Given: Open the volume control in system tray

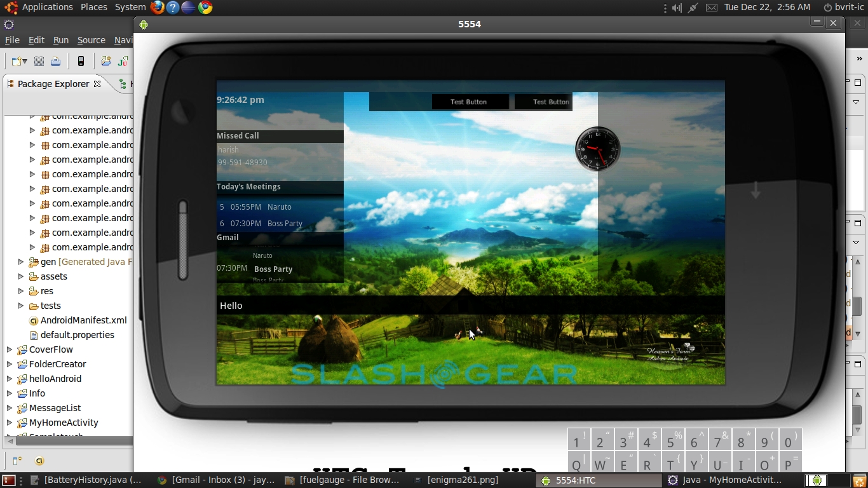Looking at the screenshot, I should click(677, 8).
